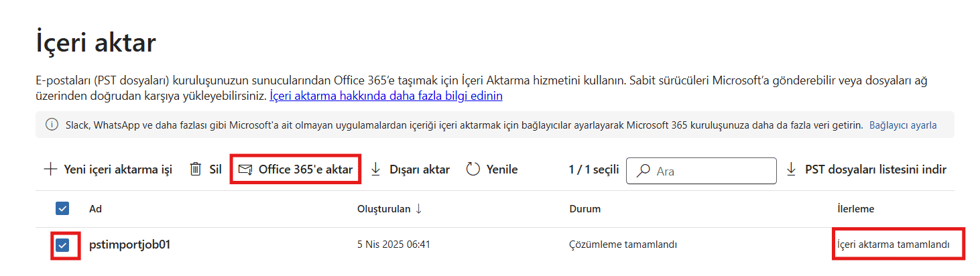
Task: Toggle the select-all checkbox in header row
Action: click(62, 209)
